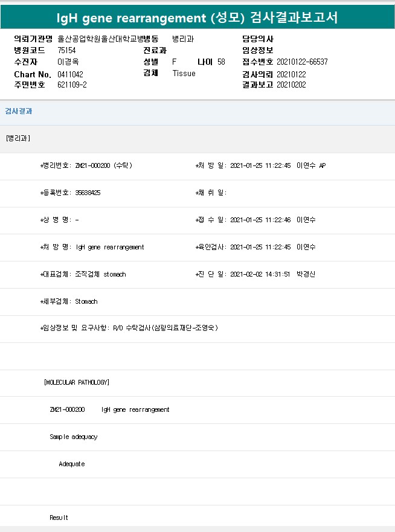Select the Result label at the bottom
The height and width of the screenshot is (532, 395).
(59, 518)
